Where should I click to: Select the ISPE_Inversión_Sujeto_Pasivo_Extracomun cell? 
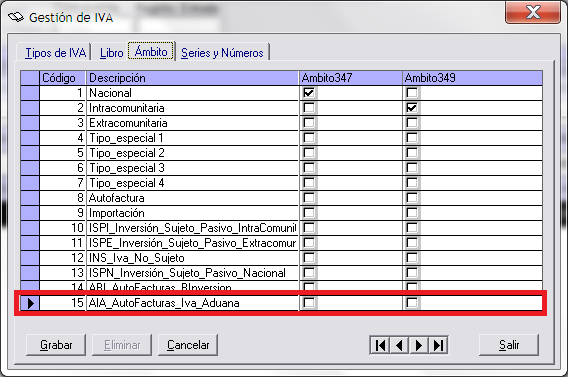(x=192, y=243)
